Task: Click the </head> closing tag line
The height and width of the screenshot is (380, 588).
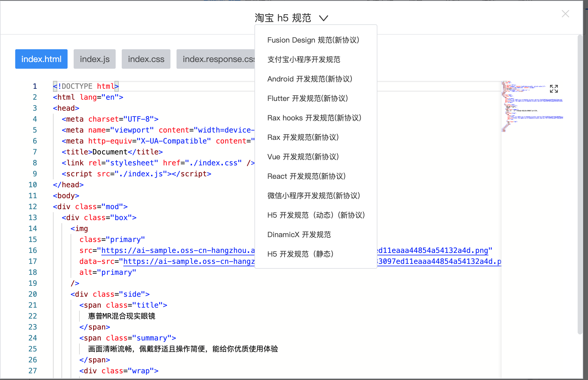Action: click(x=68, y=185)
